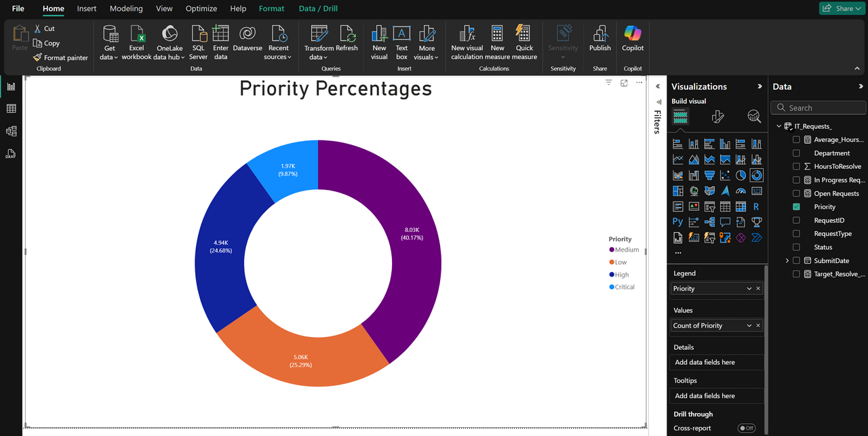
Task: Select the Clustered column chart visual
Action: [725, 144]
